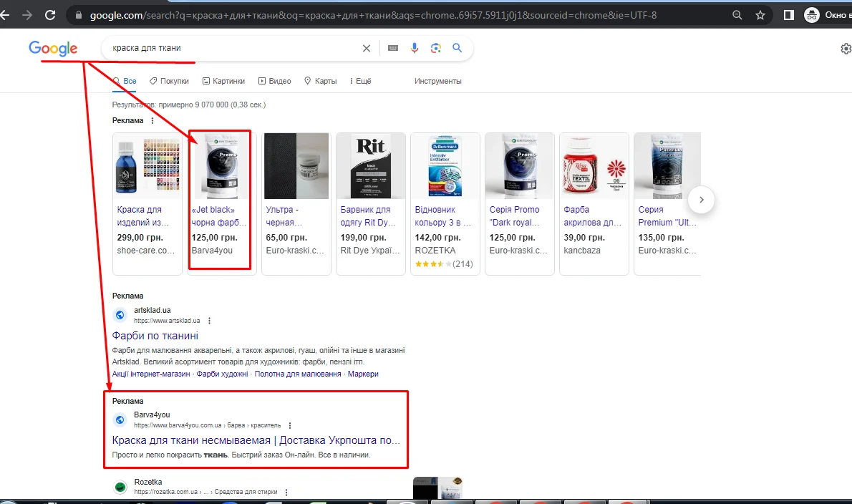Click the artsklad.ua site name text
Viewport: 852px width, 504px height.
click(x=152, y=310)
